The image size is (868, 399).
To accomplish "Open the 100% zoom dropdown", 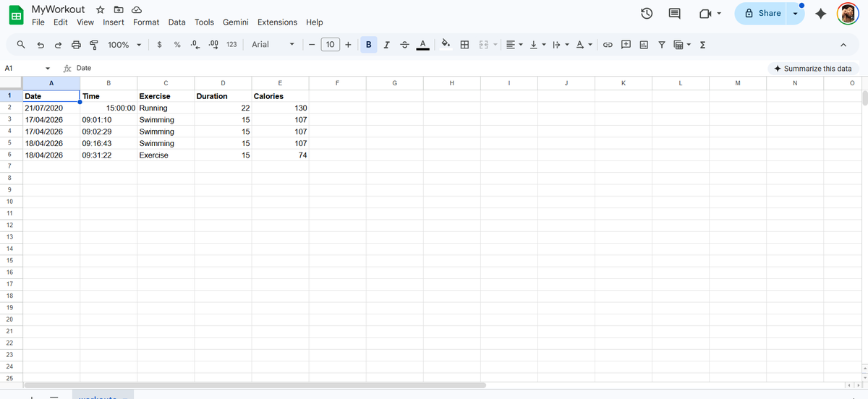I will point(124,45).
